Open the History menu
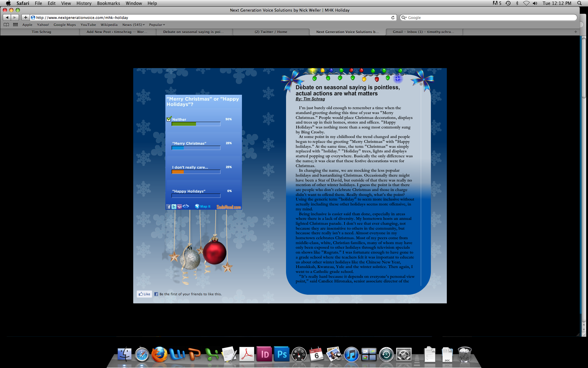The width and height of the screenshot is (588, 368). [x=84, y=3]
